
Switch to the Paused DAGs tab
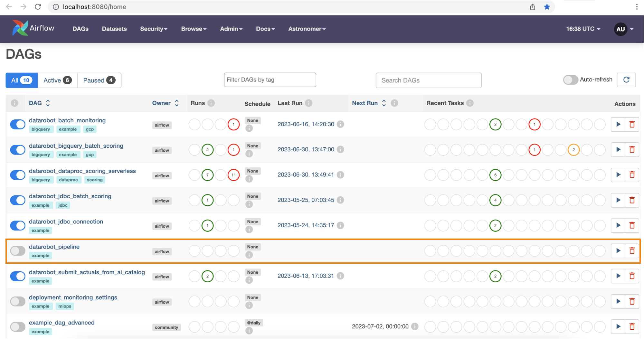click(x=99, y=80)
